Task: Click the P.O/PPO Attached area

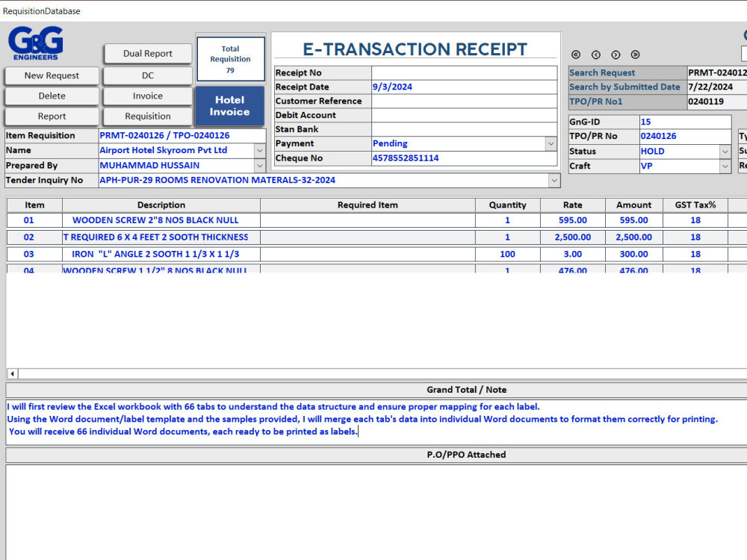Action: click(376, 512)
